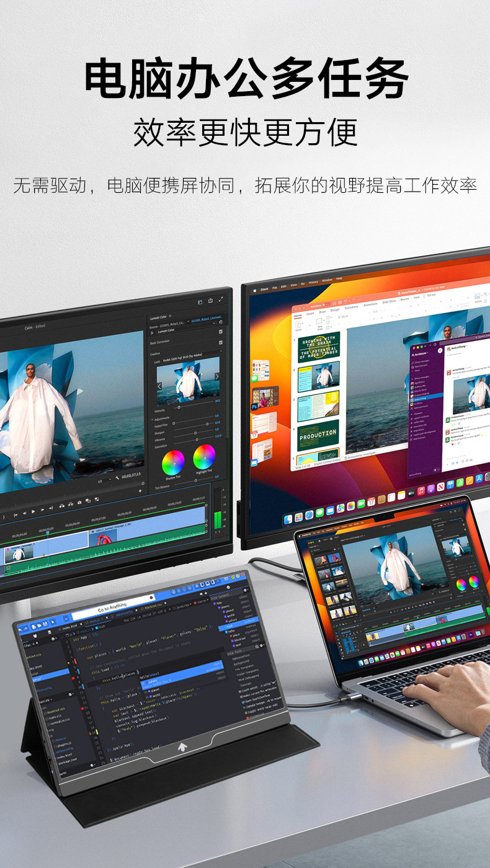Open the Slack menu in menu bar

coord(264,289)
